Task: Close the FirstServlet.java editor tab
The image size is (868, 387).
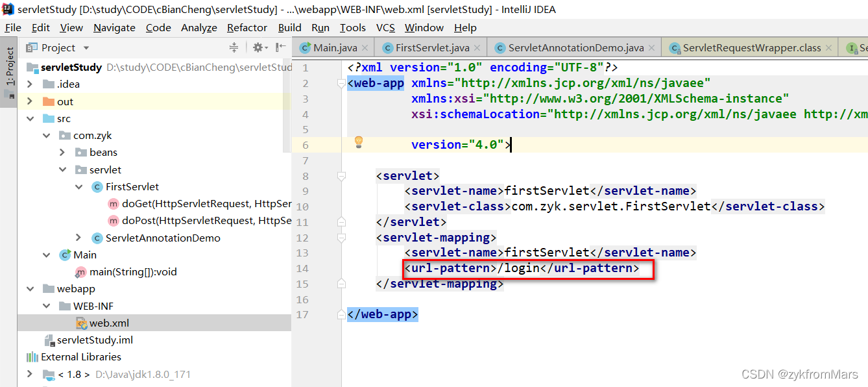Action: click(x=477, y=47)
